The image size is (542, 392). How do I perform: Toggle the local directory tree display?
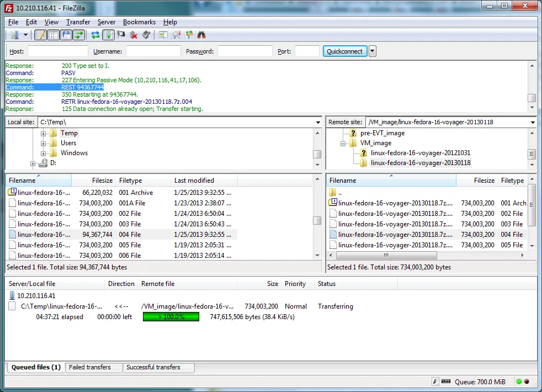click(53, 35)
